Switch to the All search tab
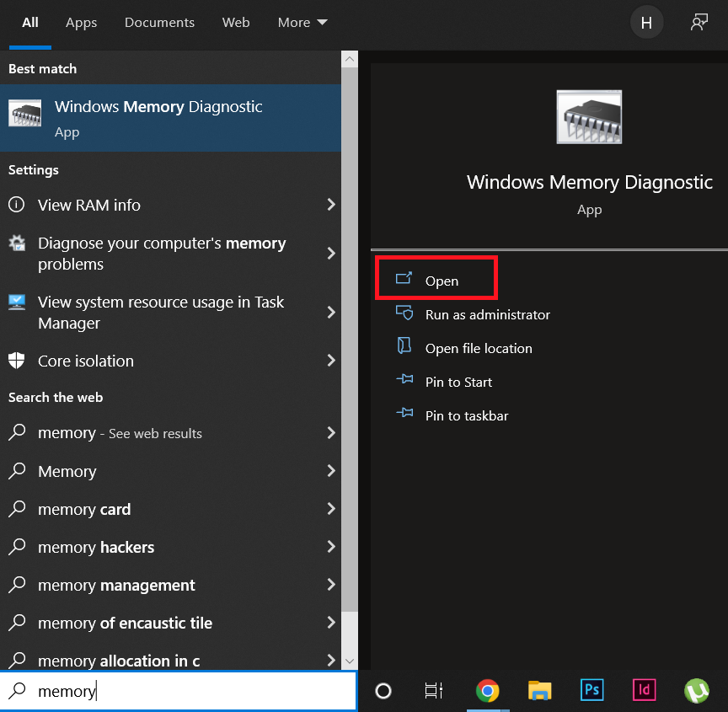728x712 pixels. coord(30,22)
